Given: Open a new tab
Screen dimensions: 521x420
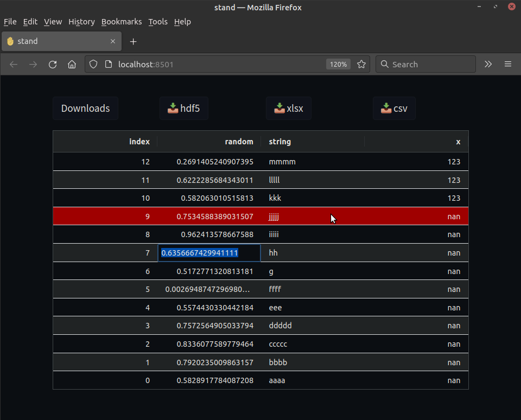Looking at the screenshot, I should 134,42.
